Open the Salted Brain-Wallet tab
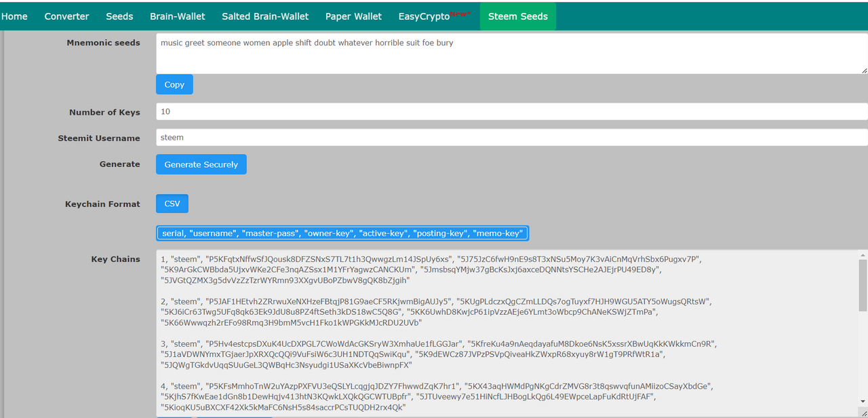868x418 pixels. coord(265,16)
